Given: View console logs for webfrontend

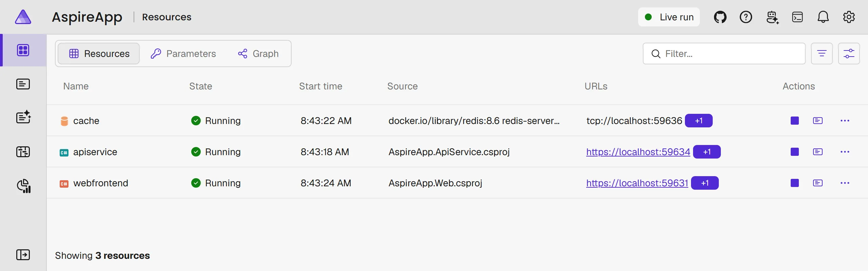Looking at the screenshot, I should tap(818, 183).
